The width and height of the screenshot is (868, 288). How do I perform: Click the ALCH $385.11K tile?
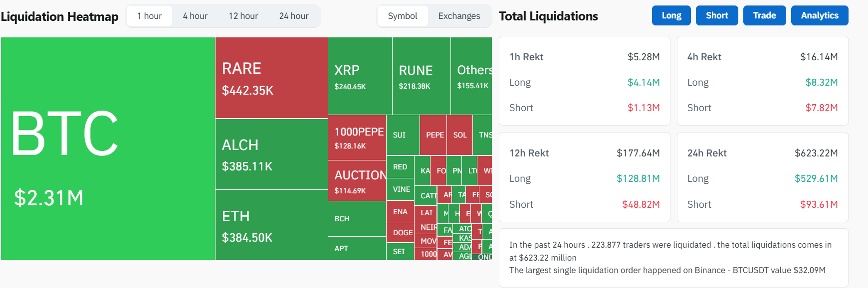pyautogui.click(x=271, y=154)
